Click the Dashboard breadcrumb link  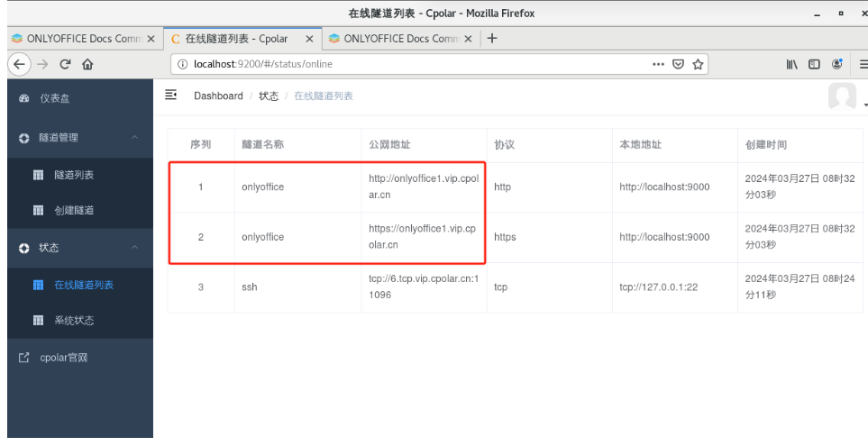218,96
